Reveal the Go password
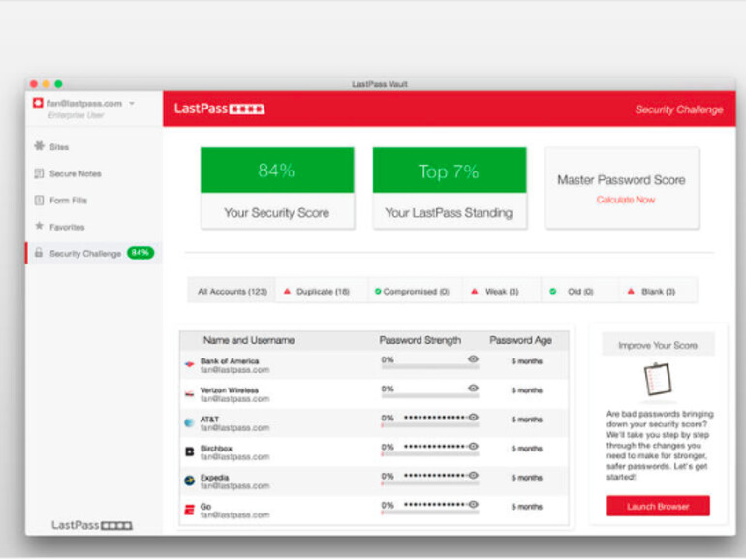Viewport: 746px width, 560px height. click(x=473, y=505)
